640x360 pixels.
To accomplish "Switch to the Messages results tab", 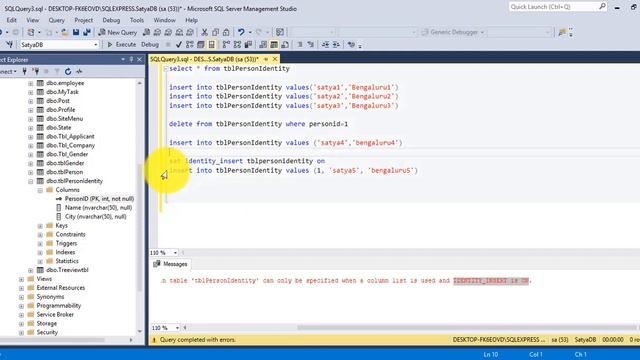I will (x=171, y=264).
